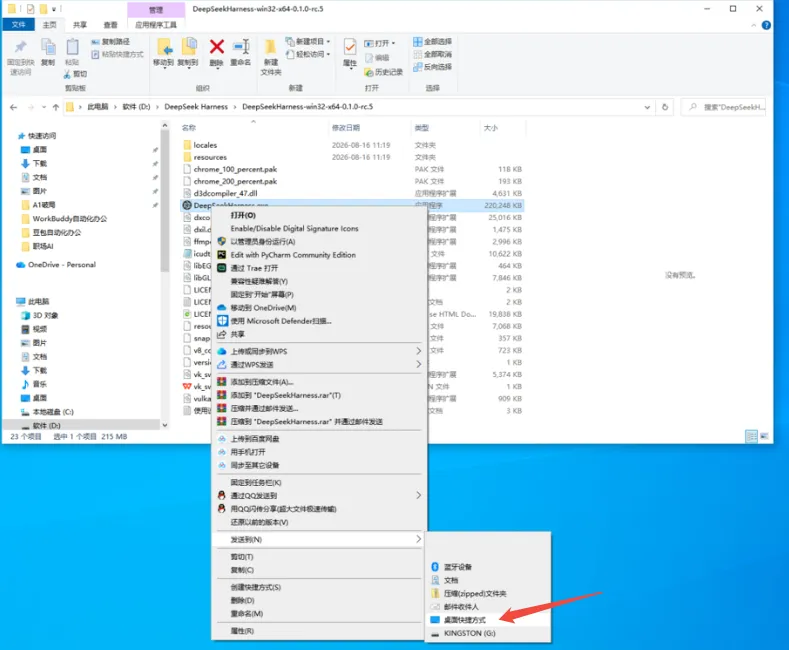Click 此电脑 in the breadcrumb path
This screenshot has height=650, width=789.
[x=98, y=107]
